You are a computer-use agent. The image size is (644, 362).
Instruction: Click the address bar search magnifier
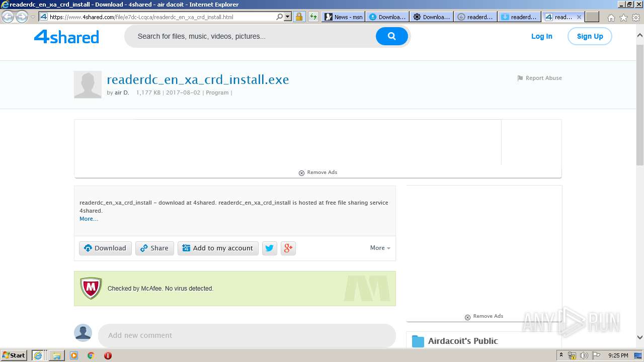(x=280, y=17)
